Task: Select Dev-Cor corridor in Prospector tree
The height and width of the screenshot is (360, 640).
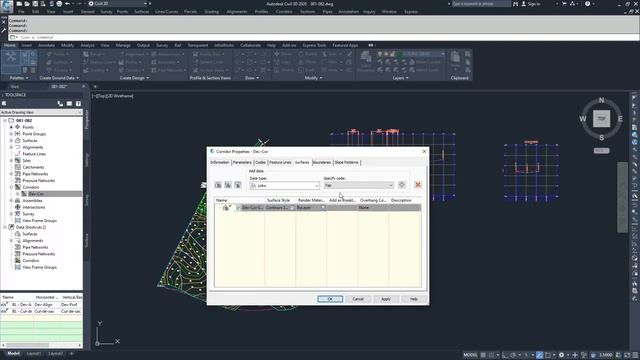Action: [37, 194]
